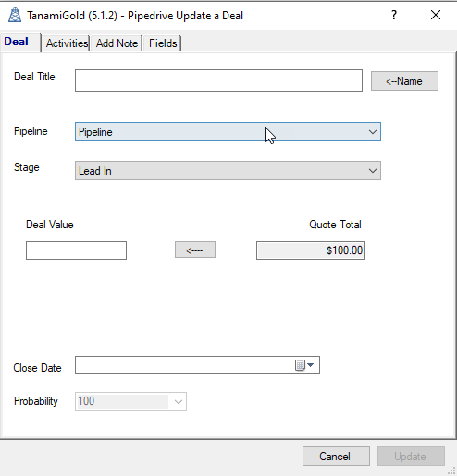Click Cancel button
Viewport: 457px width, 476px height.
tap(336, 456)
